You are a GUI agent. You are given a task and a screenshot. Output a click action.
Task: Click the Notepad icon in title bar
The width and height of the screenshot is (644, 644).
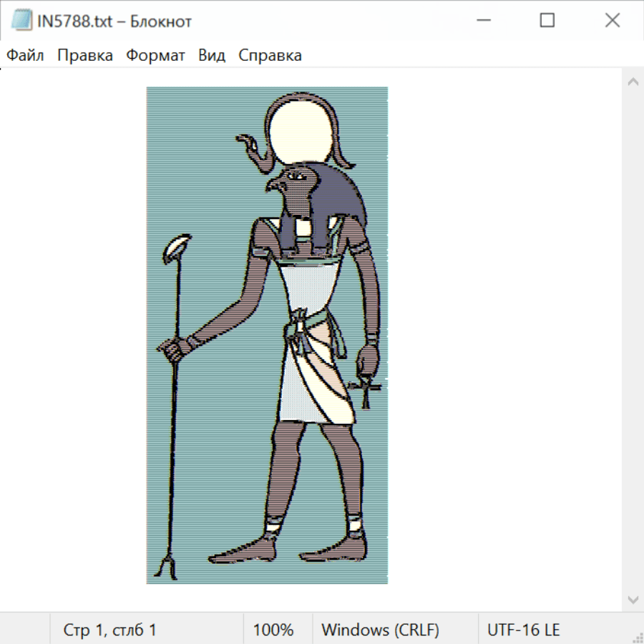(x=22, y=21)
